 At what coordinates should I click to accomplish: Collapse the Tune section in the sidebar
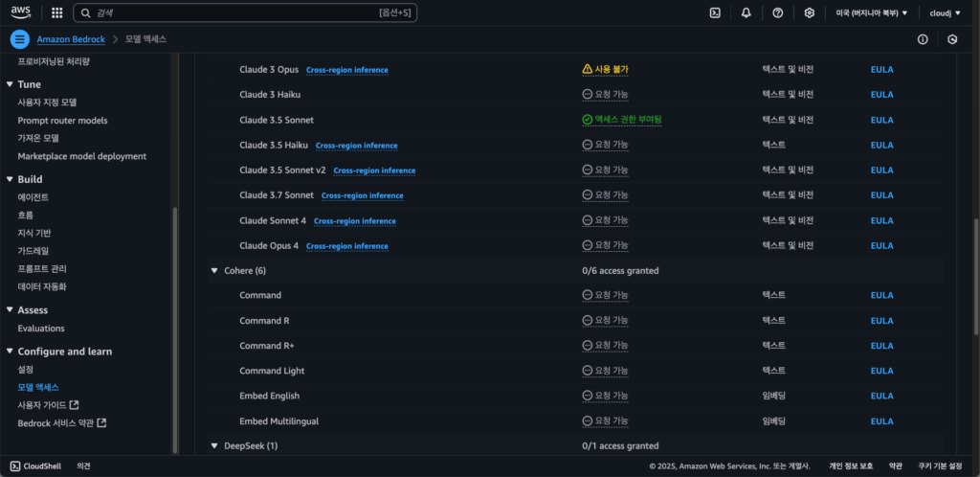[x=10, y=84]
